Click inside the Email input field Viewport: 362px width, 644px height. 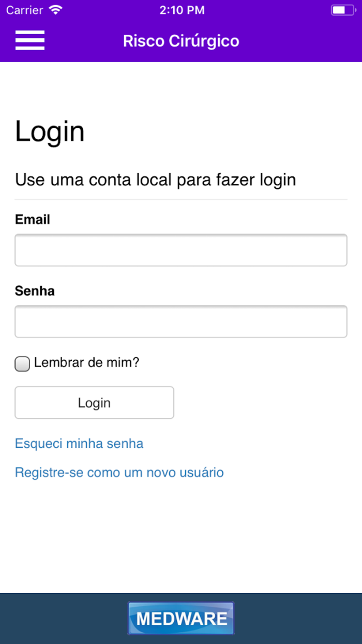[x=180, y=250]
